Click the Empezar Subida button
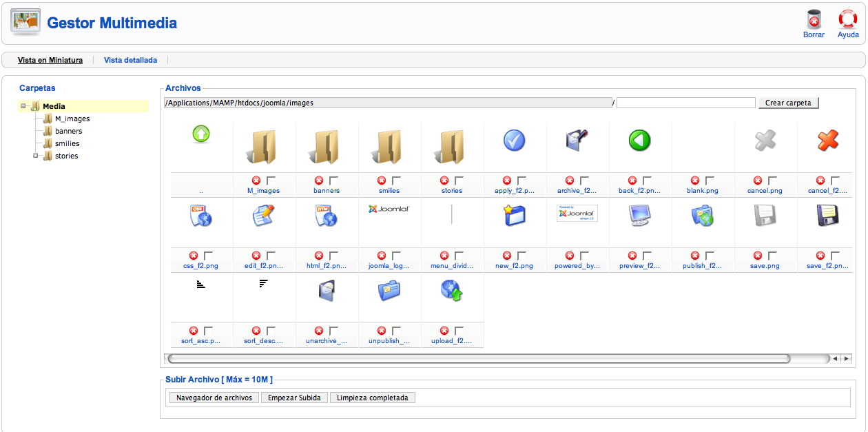Viewport: 868px width, 432px height. coord(294,398)
